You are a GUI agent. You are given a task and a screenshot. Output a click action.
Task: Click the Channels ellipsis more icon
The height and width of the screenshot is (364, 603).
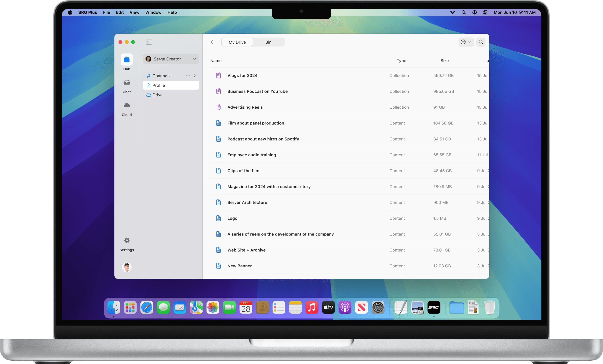point(188,76)
